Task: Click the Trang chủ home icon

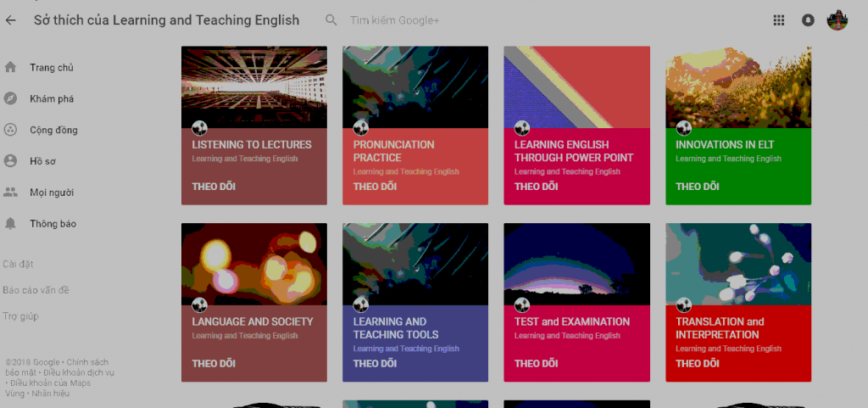Action: point(11,68)
